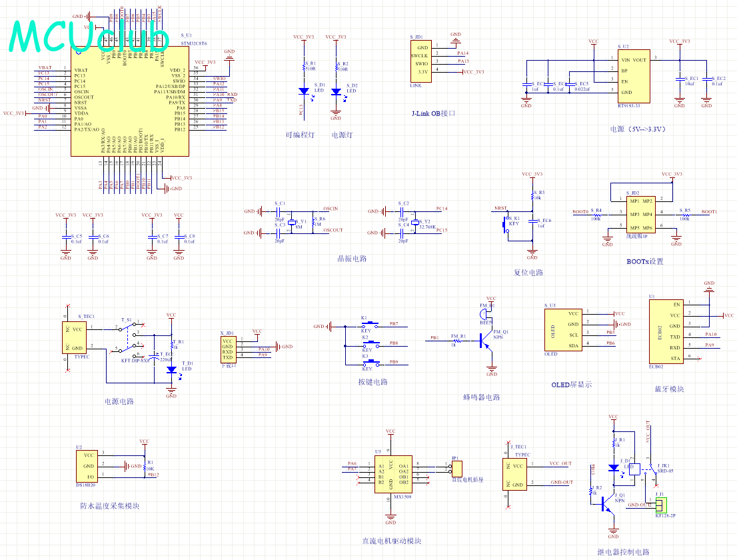Screen dimensions: 737x560
Task: Click the S_D2 power LED symbol
Action: tap(336, 92)
